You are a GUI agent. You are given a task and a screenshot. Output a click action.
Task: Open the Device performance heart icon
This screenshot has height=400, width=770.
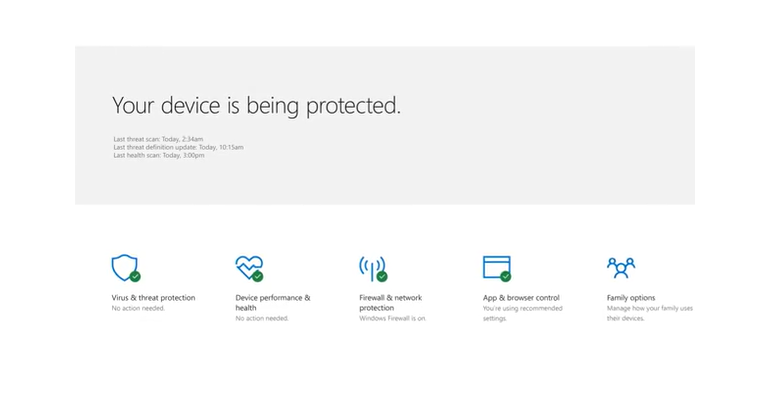(x=249, y=268)
